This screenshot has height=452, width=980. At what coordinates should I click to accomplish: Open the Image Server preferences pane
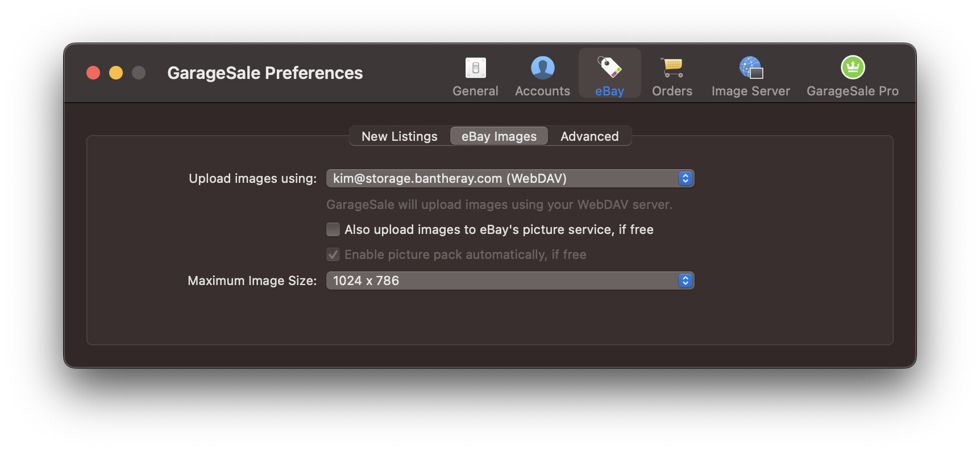(750, 77)
